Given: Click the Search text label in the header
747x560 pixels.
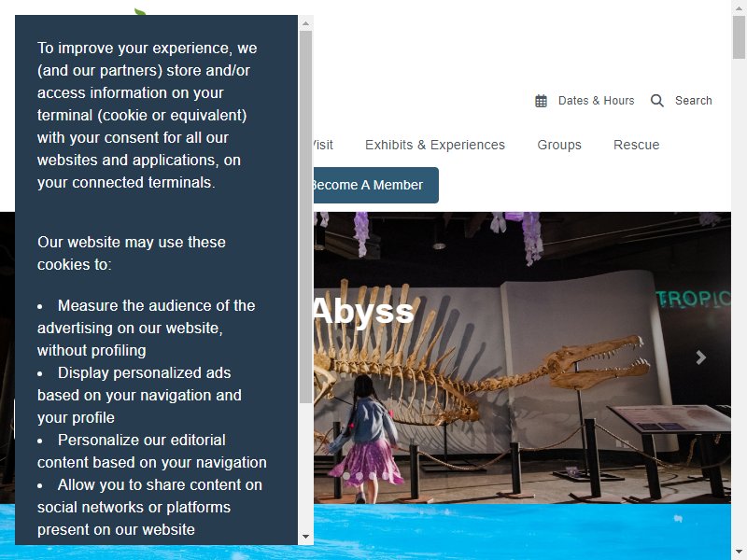Looking at the screenshot, I should (x=693, y=101).
